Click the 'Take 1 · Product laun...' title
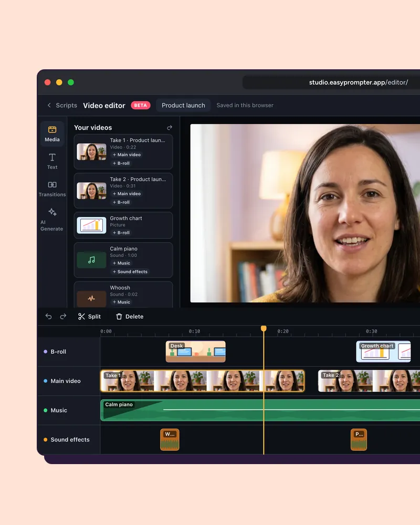 pyautogui.click(x=138, y=140)
